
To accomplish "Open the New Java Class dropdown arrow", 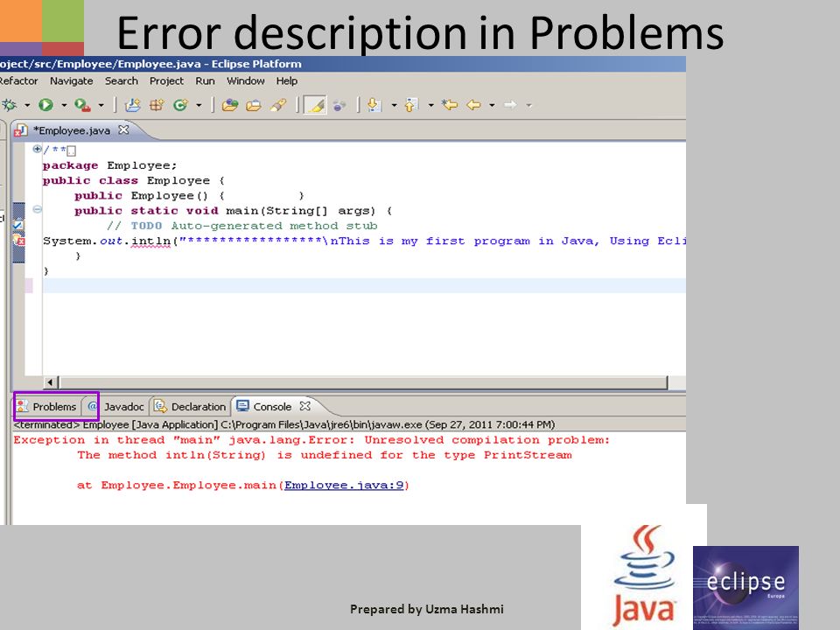I will click(199, 106).
